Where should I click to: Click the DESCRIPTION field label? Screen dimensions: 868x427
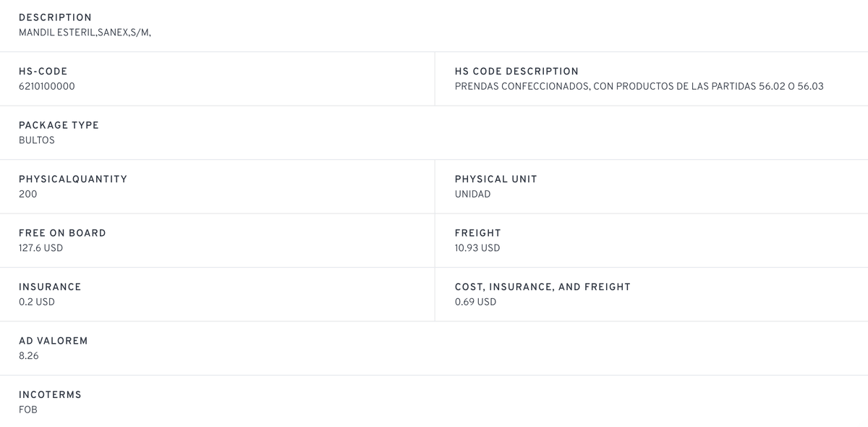point(55,17)
